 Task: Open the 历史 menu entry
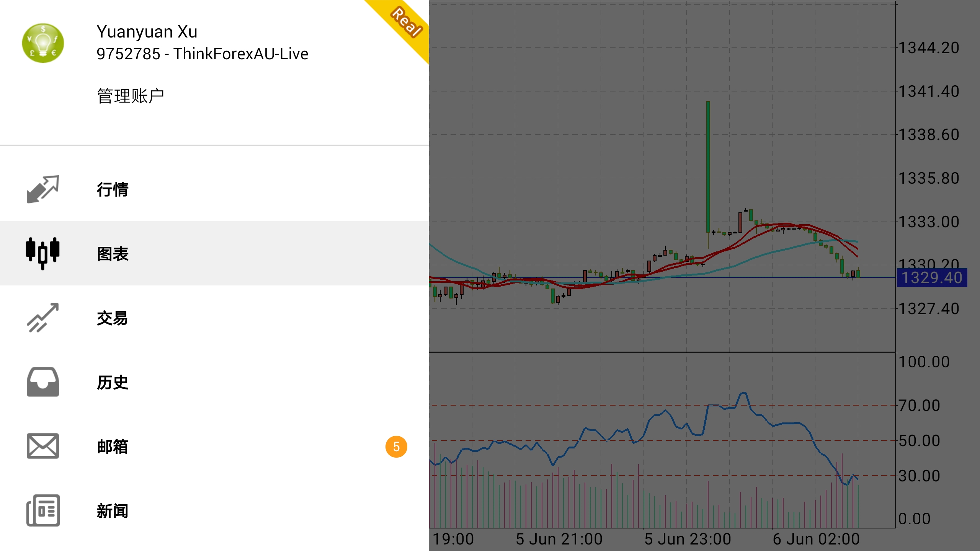click(x=113, y=382)
